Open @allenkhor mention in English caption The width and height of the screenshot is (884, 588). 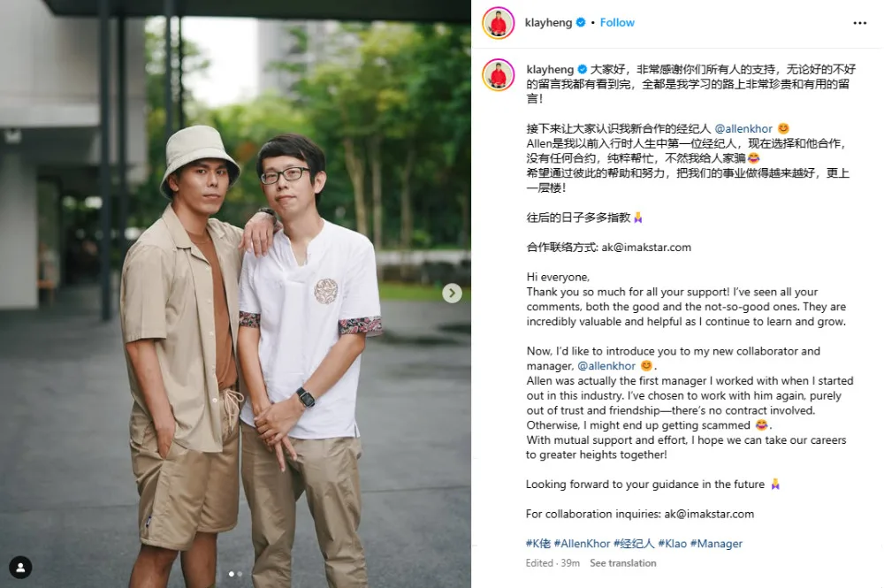tap(606, 366)
